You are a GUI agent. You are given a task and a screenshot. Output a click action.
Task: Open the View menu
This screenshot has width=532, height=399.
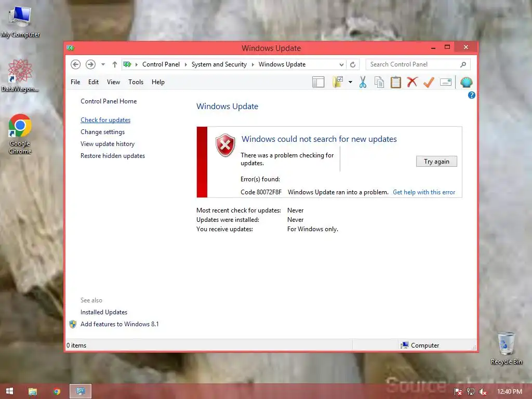coord(113,82)
